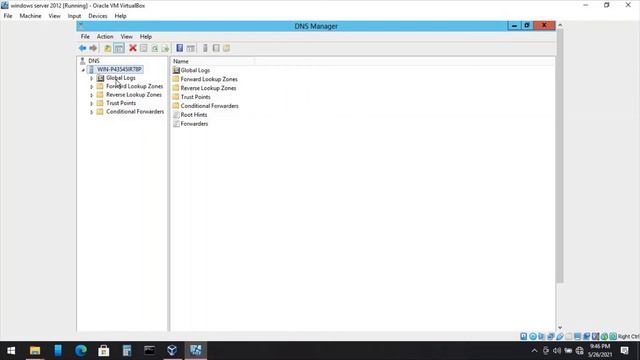Click the Right Ctrl host key indicator
This screenshot has height=360, width=640.
tap(628, 336)
